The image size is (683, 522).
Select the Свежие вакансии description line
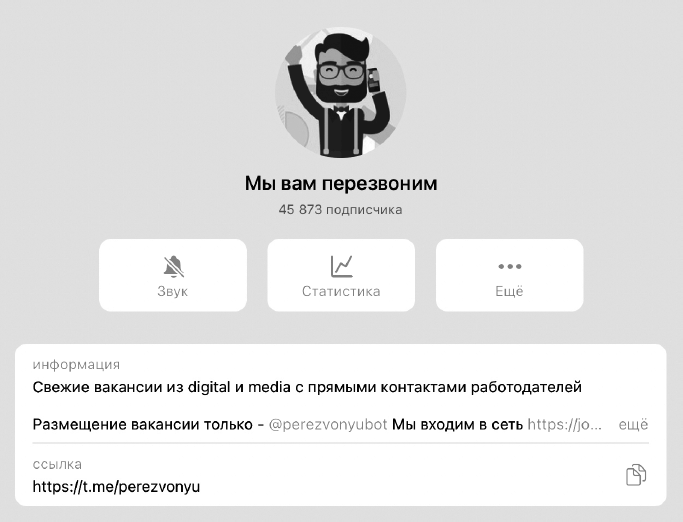[307, 387]
